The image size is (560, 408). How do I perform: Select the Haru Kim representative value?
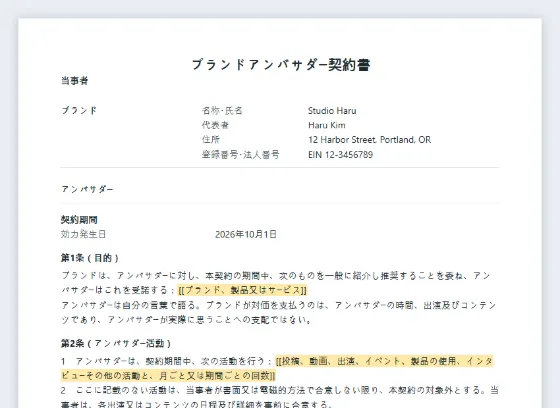pyautogui.click(x=327, y=125)
